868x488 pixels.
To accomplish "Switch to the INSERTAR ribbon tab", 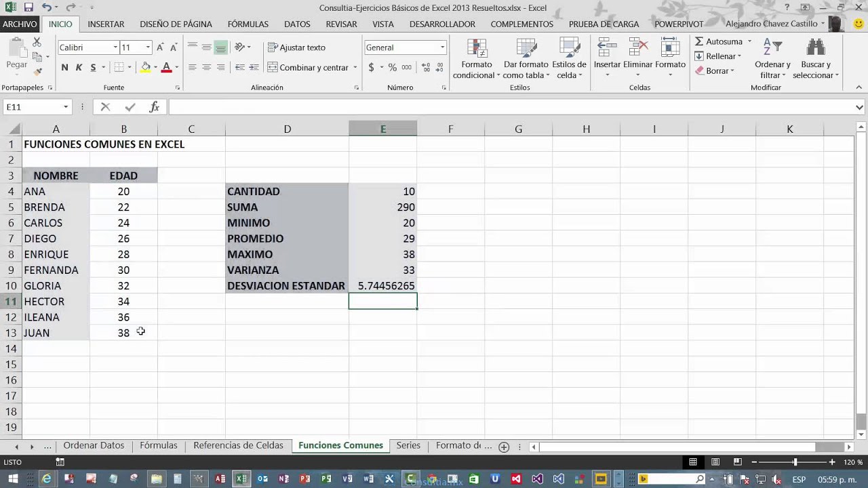I will pos(106,24).
